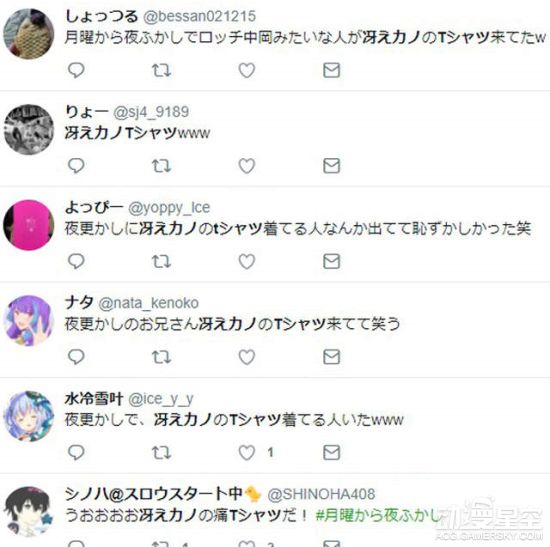Open @SHINOHA408 profile handle
This screenshot has height=547, width=550.
coord(321,494)
